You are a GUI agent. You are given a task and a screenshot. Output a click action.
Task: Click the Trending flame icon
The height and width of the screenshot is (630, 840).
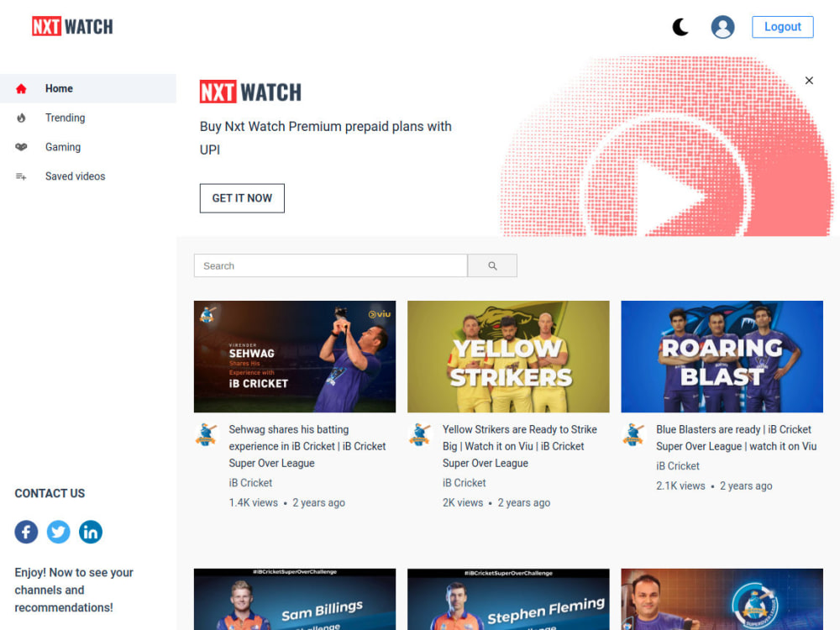21,118
